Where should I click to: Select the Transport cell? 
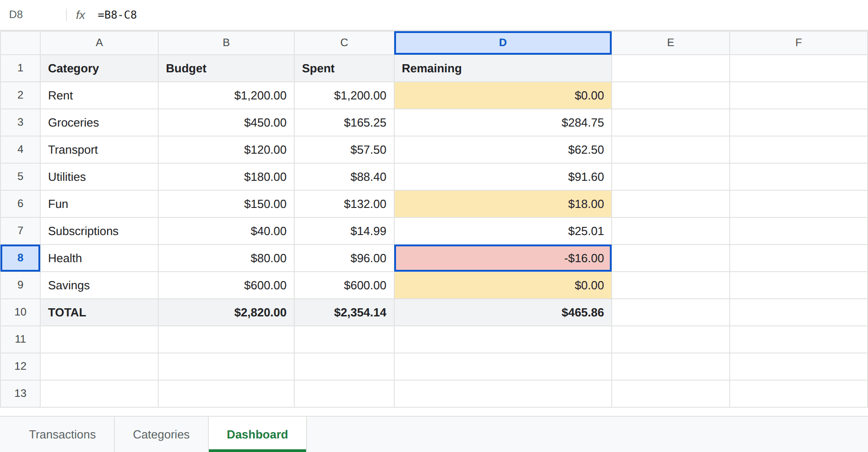tap(99, 150)
